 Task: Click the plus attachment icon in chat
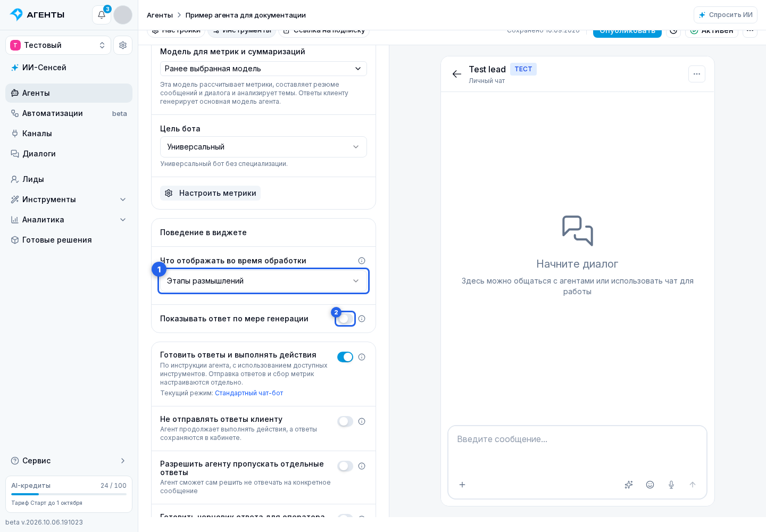pyautogui.click(x=462, y=485)
